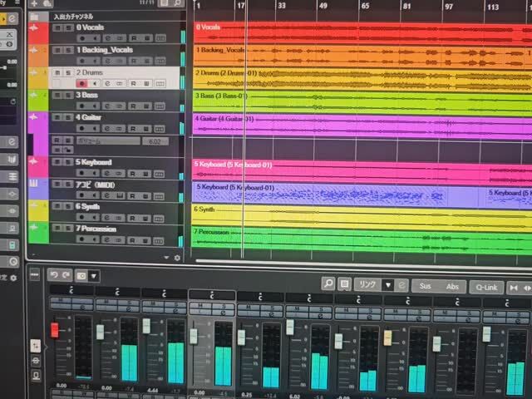Viewport: 532px width, 399px height.
Task: Toggle monitor on the 7 Percussion track
Action: click(94, 239)
